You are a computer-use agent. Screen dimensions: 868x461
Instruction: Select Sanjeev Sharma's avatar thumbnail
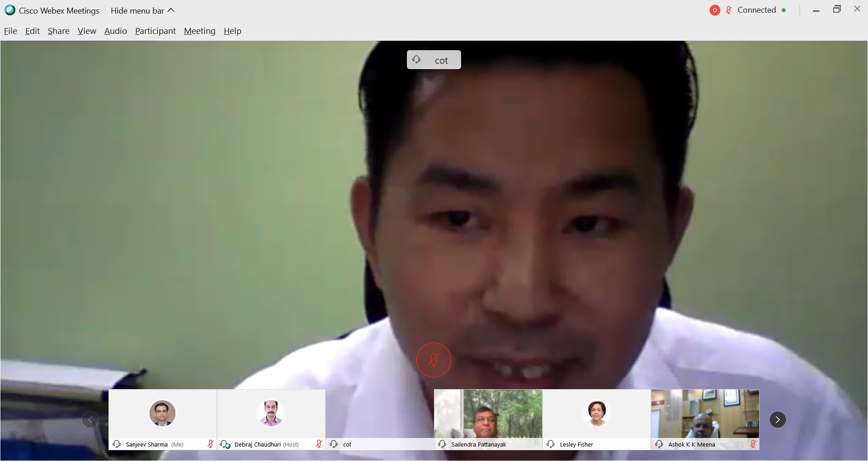pos(162,413)
